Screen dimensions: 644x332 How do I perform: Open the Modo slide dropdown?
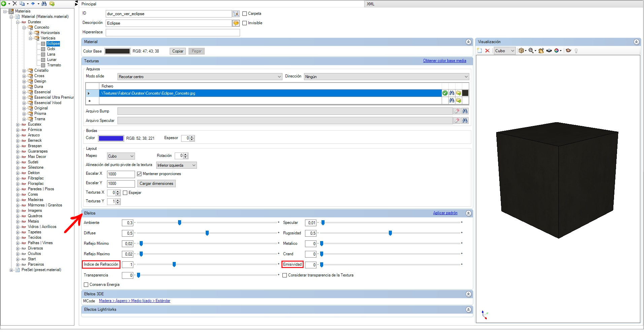click(x=200, y=77)
